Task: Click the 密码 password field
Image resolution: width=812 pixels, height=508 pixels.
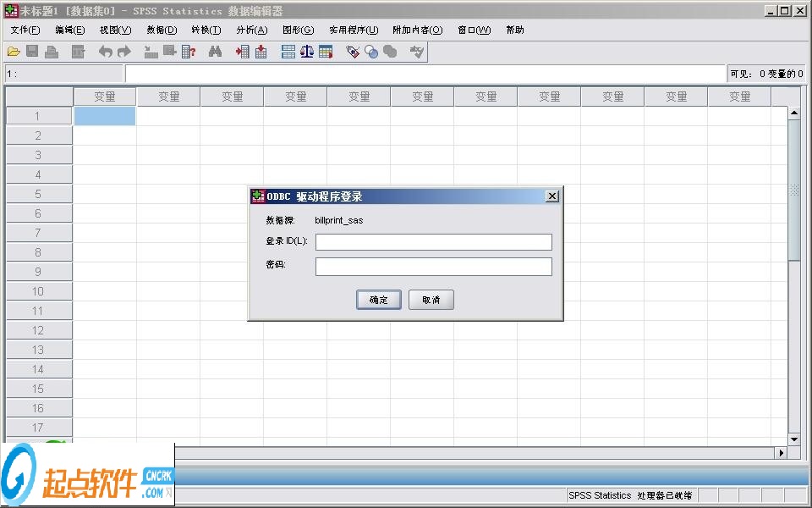Action: pos(433,267)
